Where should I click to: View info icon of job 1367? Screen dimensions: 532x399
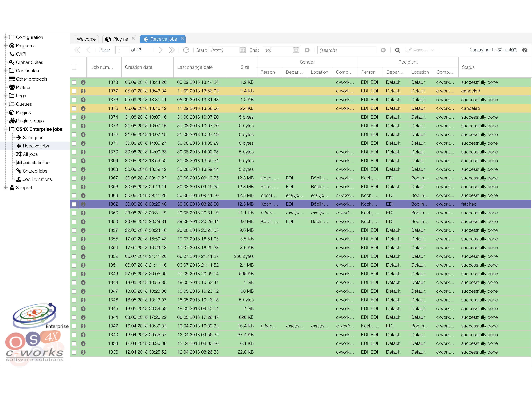click(x=83, y=178)
